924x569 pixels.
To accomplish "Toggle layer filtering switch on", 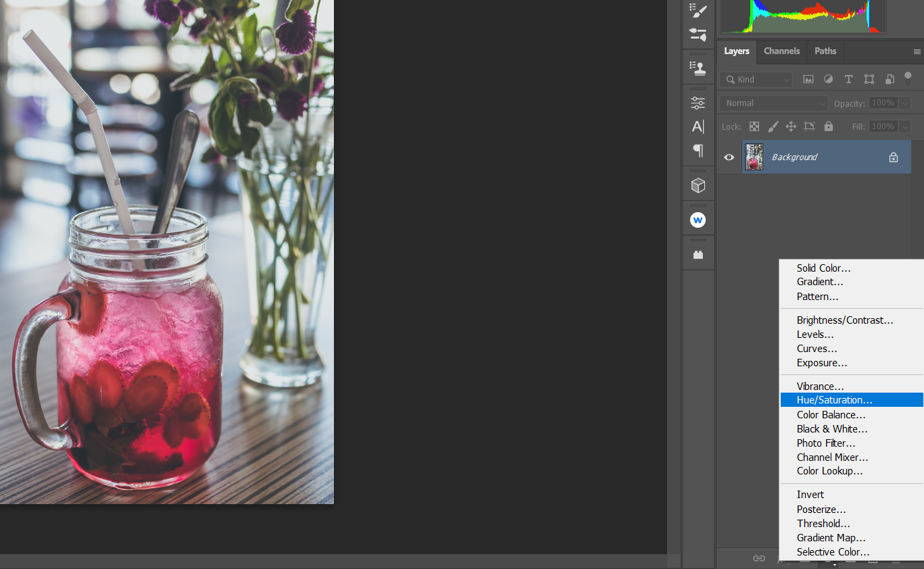I will click(909, 79).
